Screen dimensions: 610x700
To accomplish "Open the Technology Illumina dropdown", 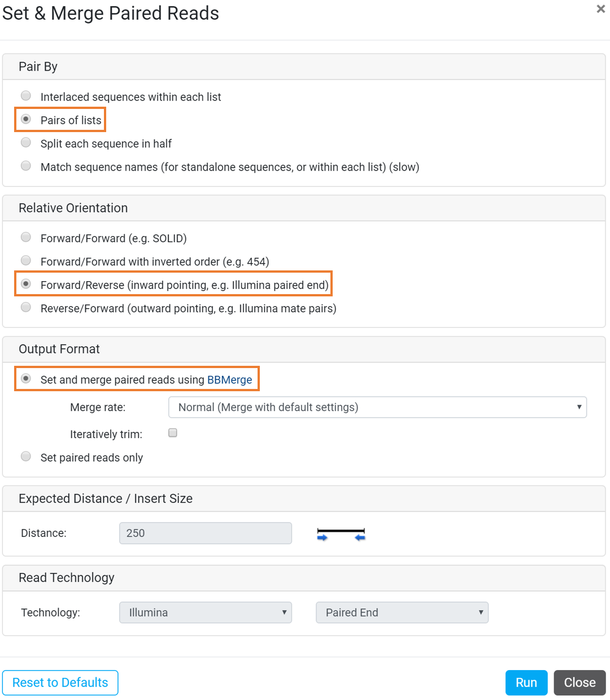I will click(x=206, y=613).
